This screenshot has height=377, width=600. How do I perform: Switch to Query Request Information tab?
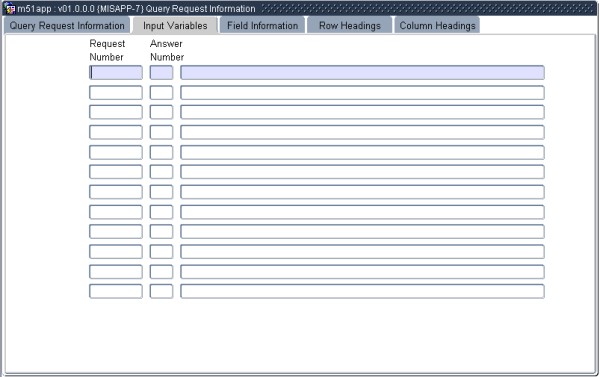tap(67, 26)
